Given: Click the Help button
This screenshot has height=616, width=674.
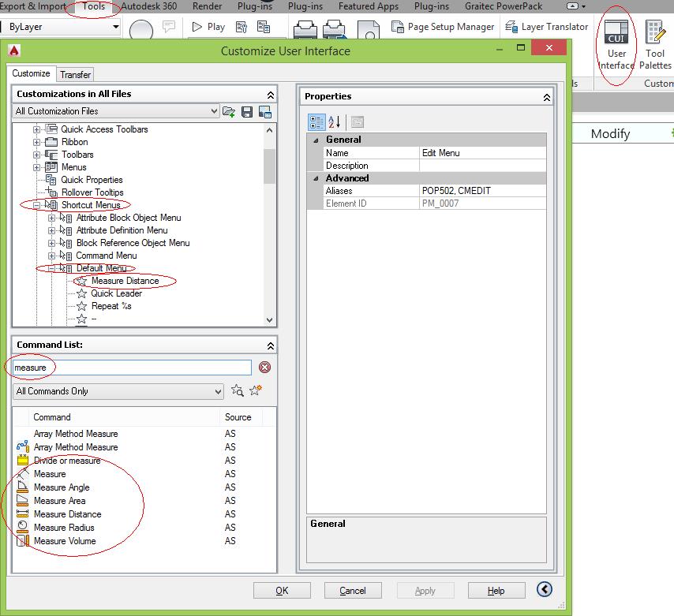Looking at the screenshot, I should click(x=496, y=591).
